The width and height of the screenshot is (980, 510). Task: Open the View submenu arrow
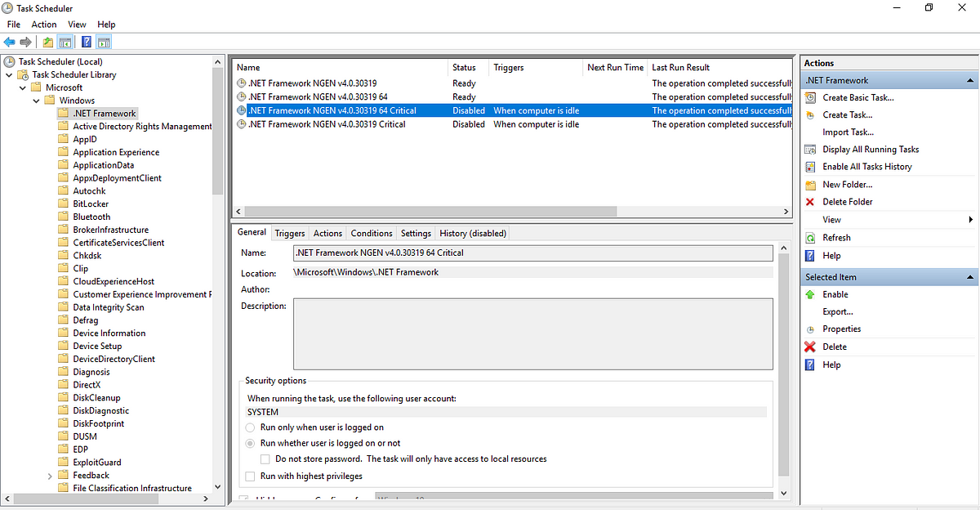970,220
